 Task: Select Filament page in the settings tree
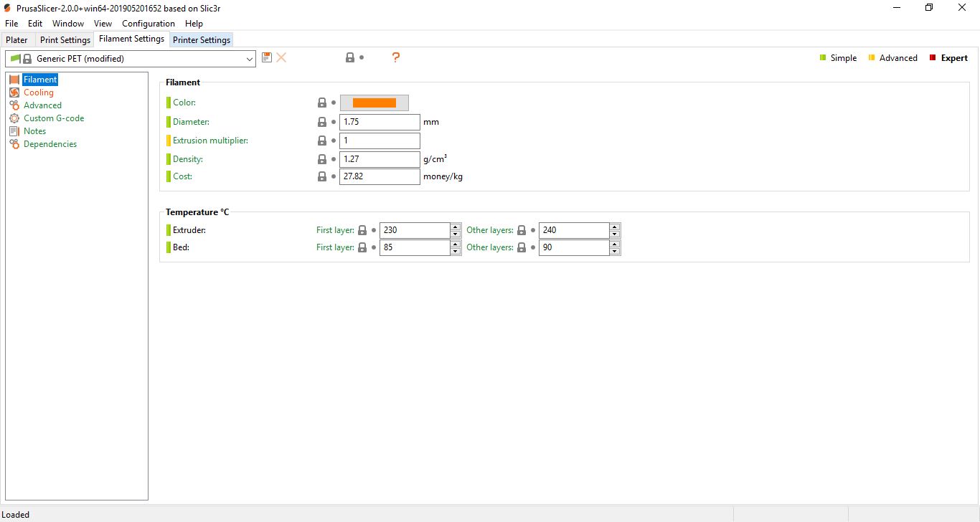coord(40,80)
